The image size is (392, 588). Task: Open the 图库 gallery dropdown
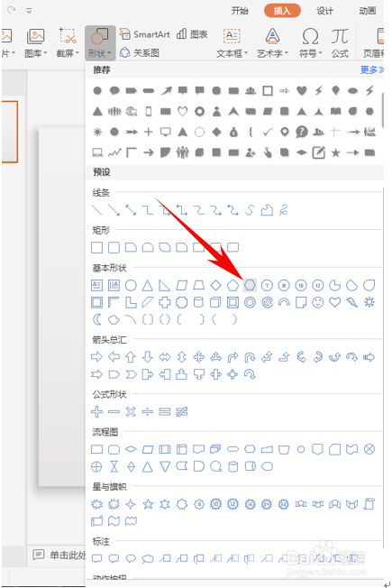36,43
